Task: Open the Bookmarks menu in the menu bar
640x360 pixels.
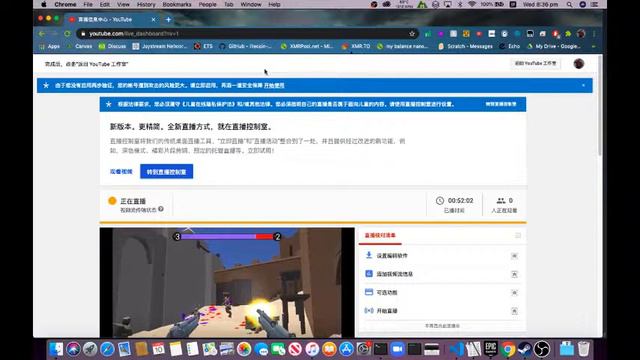Action: [x=177, y=4]
